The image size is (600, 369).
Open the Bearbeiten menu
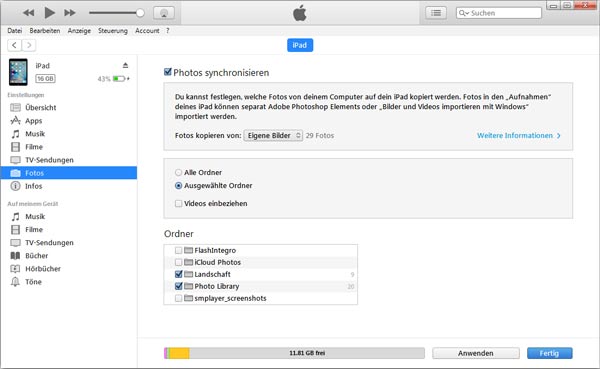coord(45,31)
